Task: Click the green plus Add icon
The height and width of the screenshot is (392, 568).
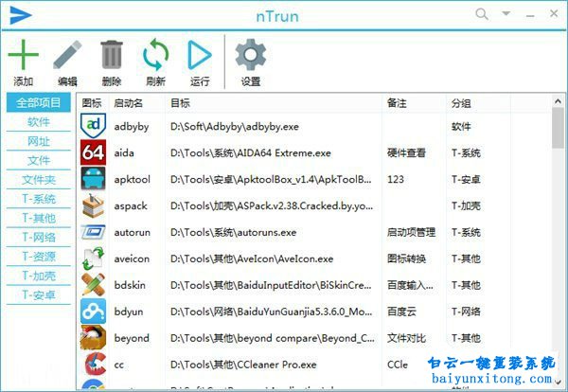Action: pyautogui.click(x=23, y=55)
